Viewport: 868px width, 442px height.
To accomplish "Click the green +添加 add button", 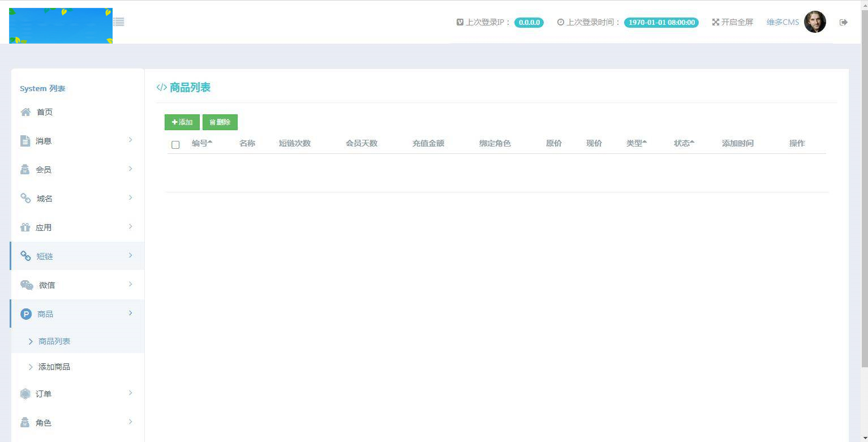I will point(182,122).
